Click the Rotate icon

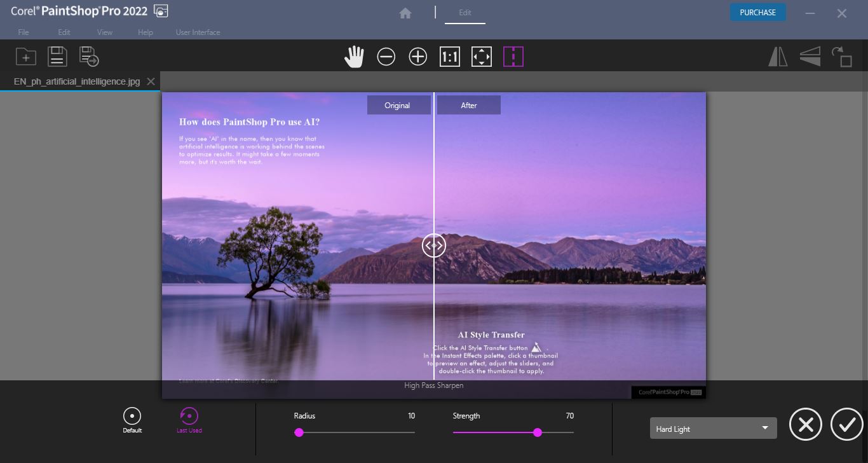[842, 57]
